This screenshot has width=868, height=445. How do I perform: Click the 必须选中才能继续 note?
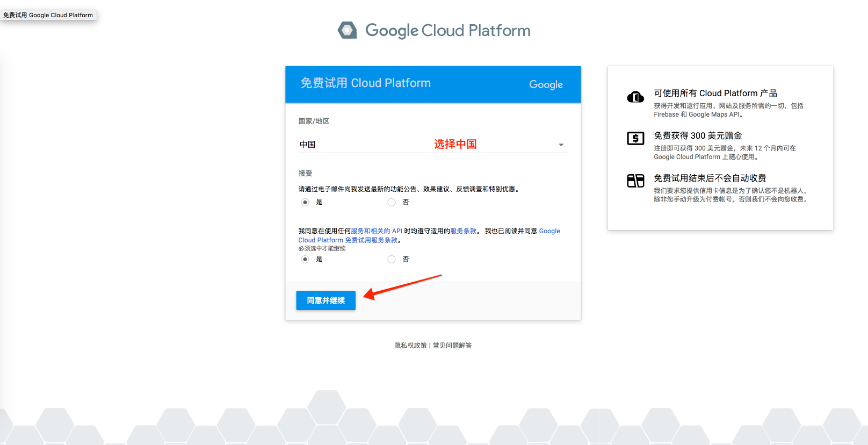coord(322,248)
